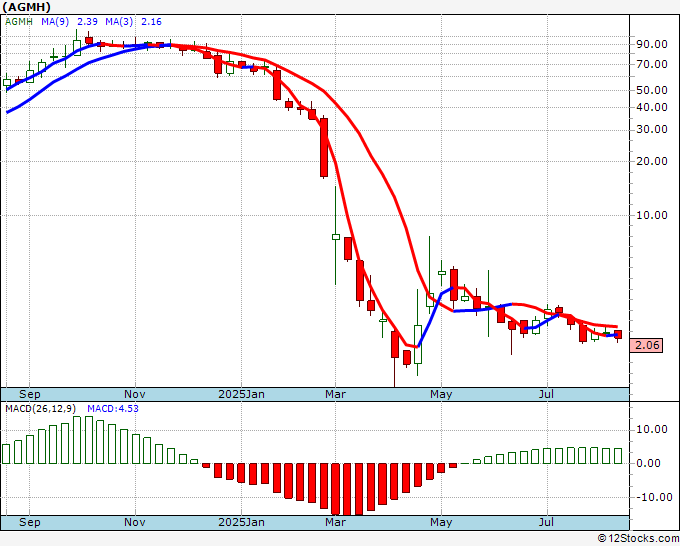Screen dimensions: 680x546
Task: Click Mar on the MACD panel time axis
Action: tap(336, 522)
